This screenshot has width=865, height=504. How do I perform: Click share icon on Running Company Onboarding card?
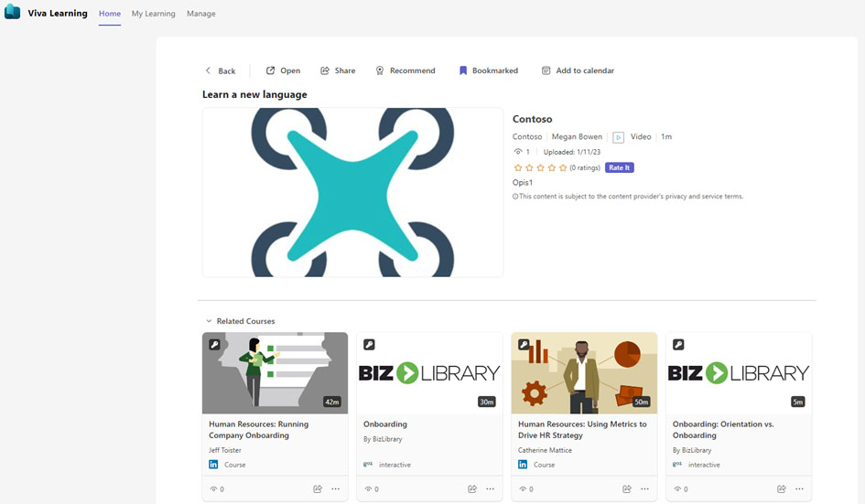pyautogui.click(x=318, y=489)
